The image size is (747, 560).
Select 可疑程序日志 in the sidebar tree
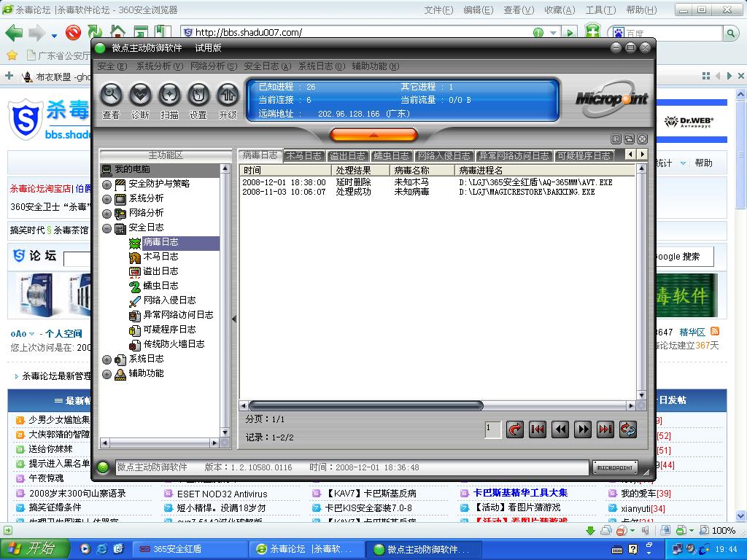point(169,330)
